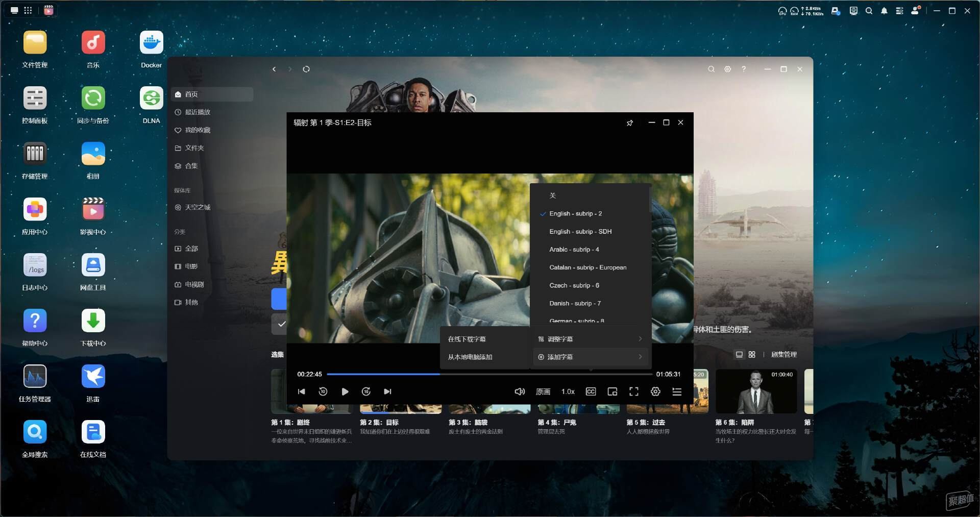980x517 pixels.
Task: Pick Catalan - subrip - European subtitle
Action: point(591,267)
